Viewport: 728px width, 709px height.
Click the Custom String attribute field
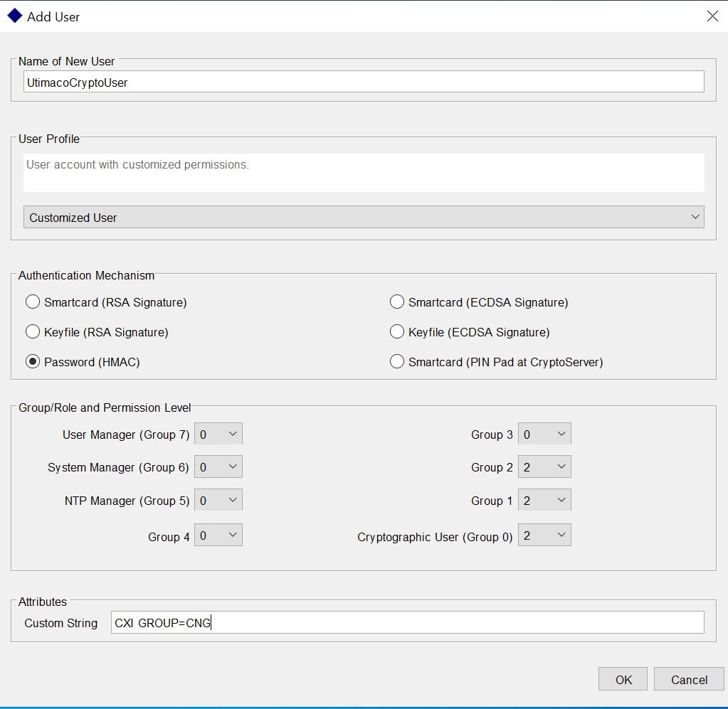tap(408, 622)
